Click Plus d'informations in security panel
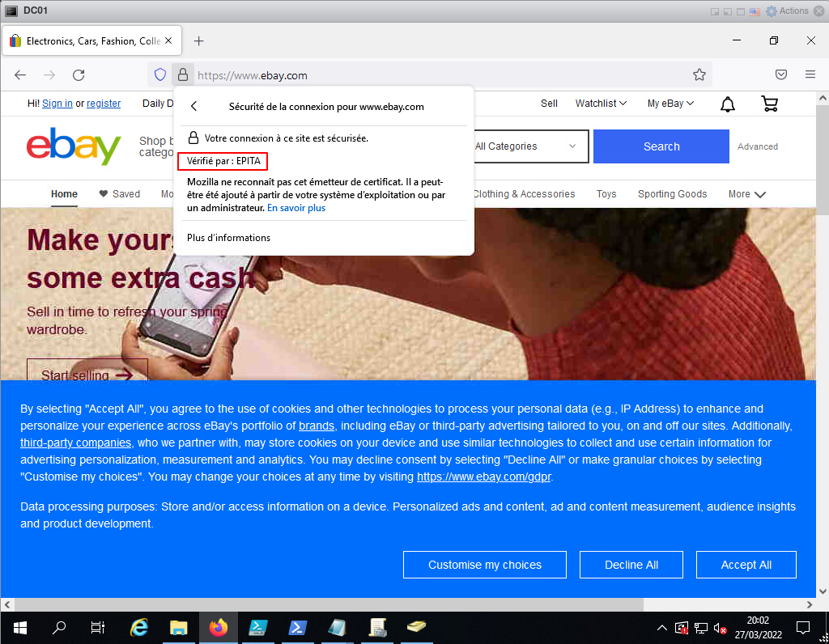 pos(229,238)
